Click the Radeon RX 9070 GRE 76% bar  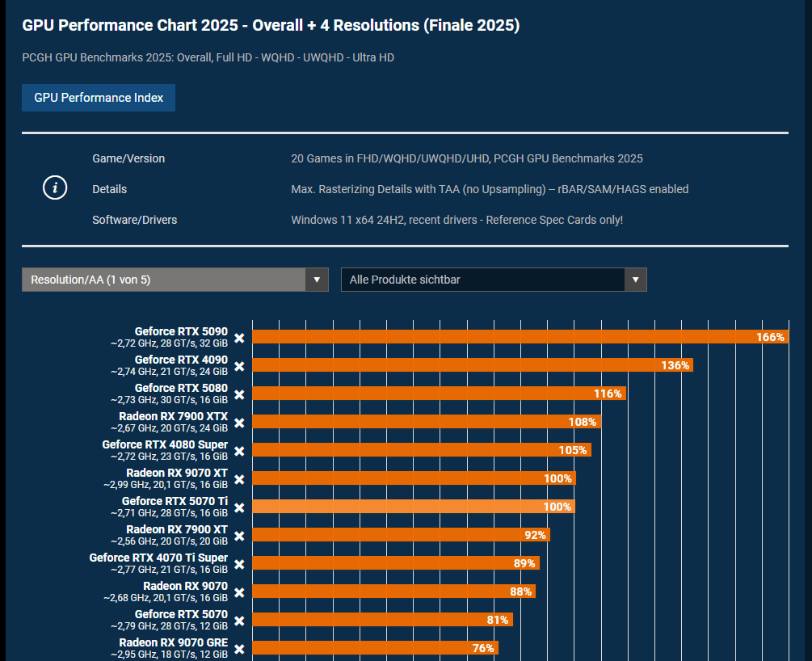tap(375, 647)
